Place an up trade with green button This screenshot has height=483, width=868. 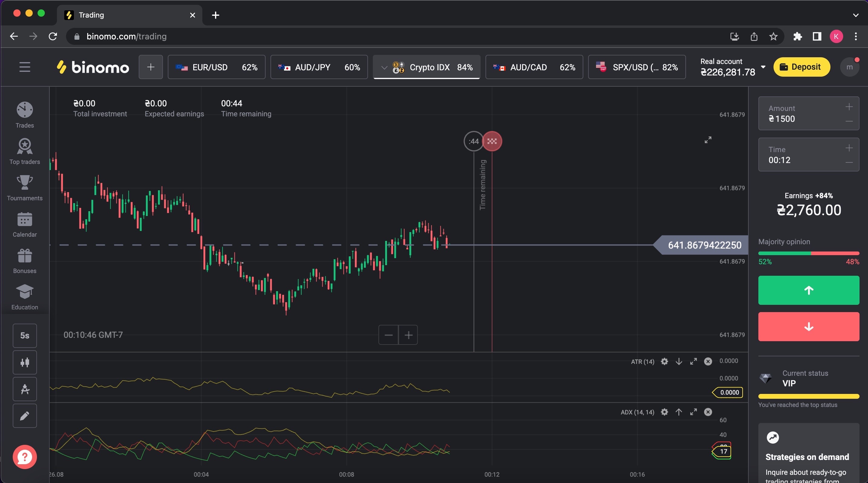[x=808, y=290]
